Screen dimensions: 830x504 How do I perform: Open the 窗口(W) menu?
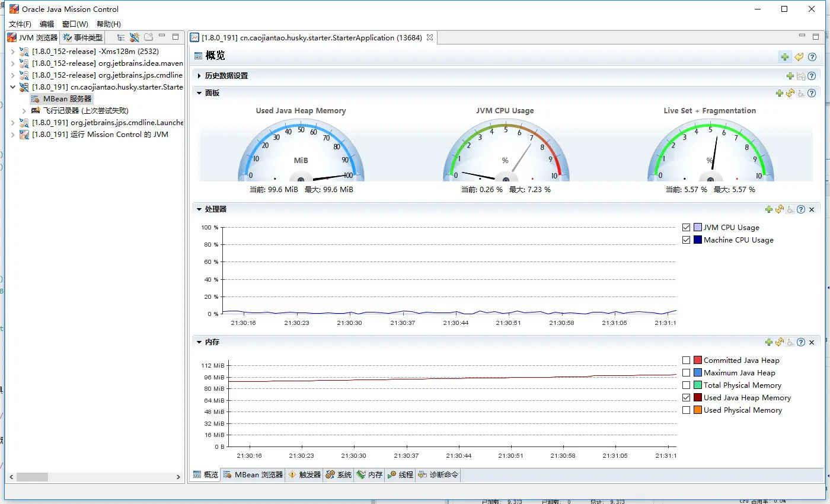coord(75,24)
